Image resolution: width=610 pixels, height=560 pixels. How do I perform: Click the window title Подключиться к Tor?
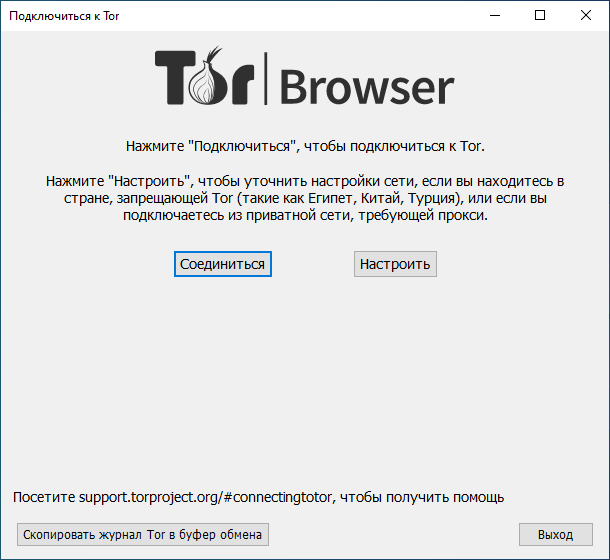coord(64,16)
